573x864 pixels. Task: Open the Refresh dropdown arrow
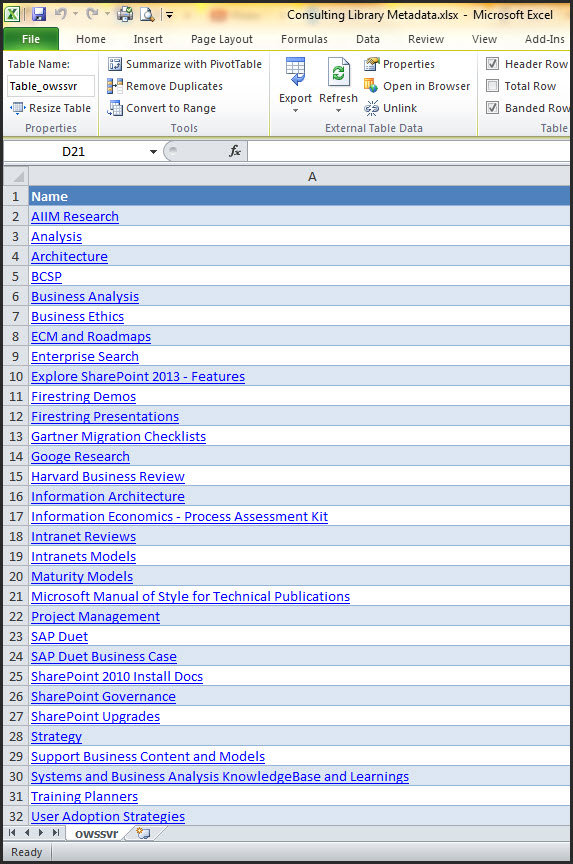pos(338,110)
